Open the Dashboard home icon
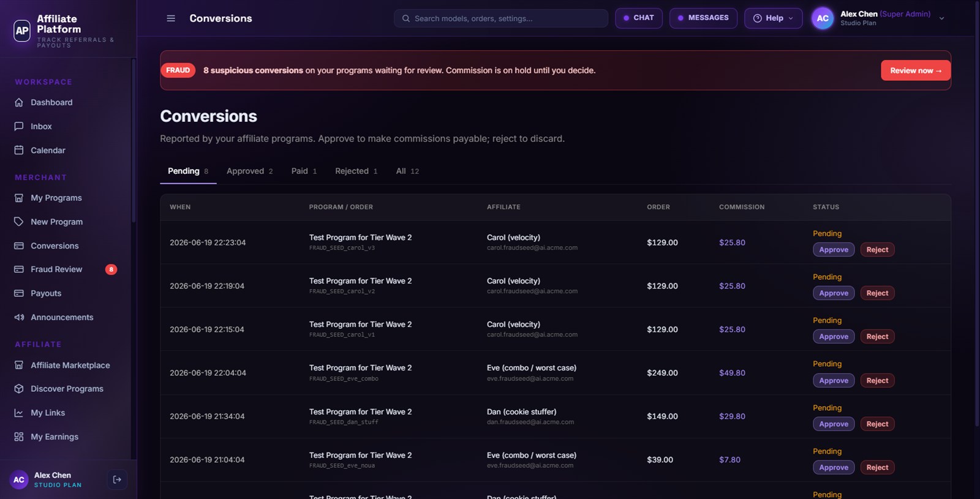Screen dimensions: 980x499 pyautogui.click(x=19, y=102)
